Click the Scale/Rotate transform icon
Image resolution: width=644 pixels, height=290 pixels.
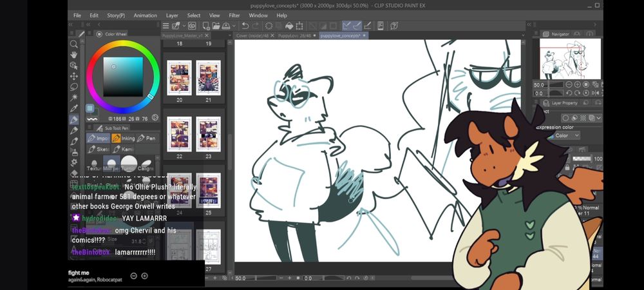[299, 26]
